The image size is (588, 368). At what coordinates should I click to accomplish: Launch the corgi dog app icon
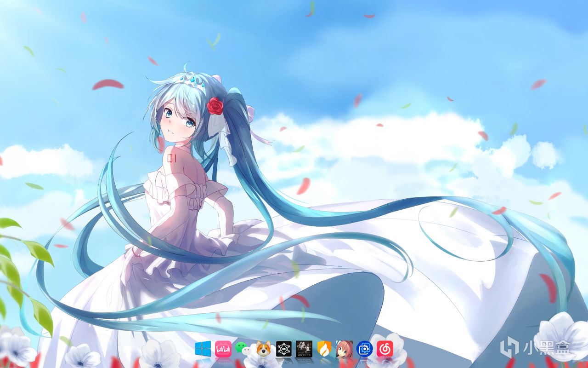tap(264, 349)
